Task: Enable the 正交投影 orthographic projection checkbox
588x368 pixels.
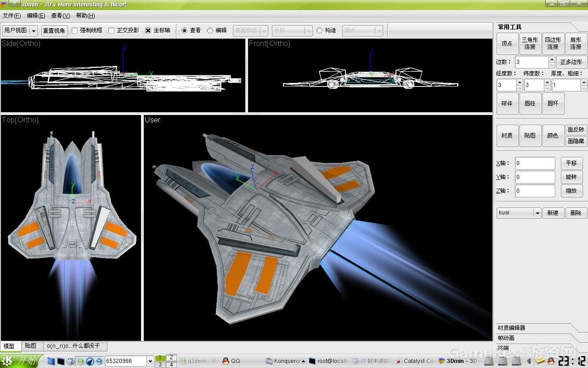Action: click(110, 30)
